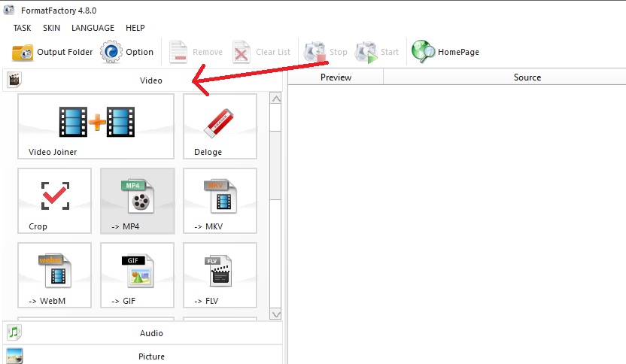Click the Remove toolbar button
The image size is (626, 364).
point(196,52)
